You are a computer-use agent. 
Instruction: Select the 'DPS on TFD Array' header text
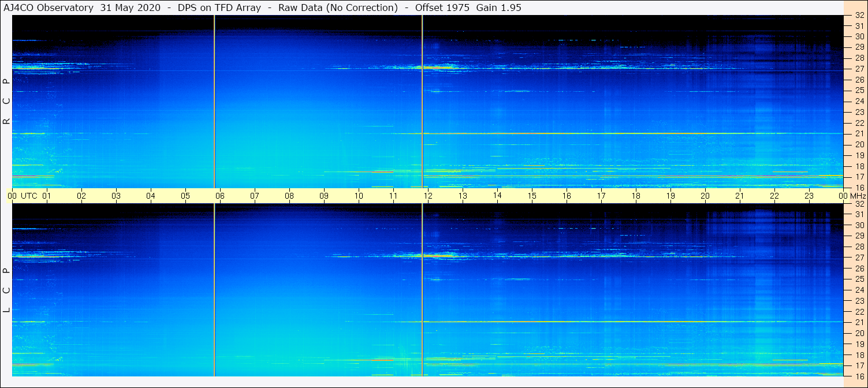tap(219, 8)
